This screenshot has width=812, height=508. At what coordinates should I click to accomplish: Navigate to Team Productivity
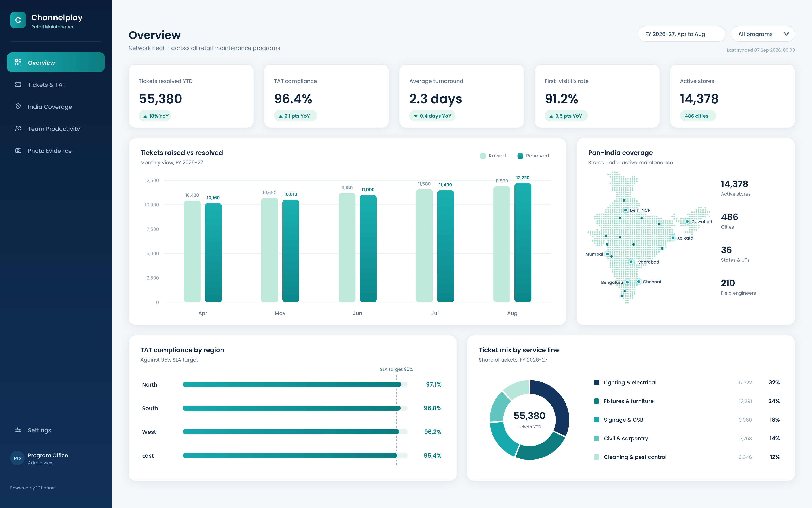coord(56,128)
